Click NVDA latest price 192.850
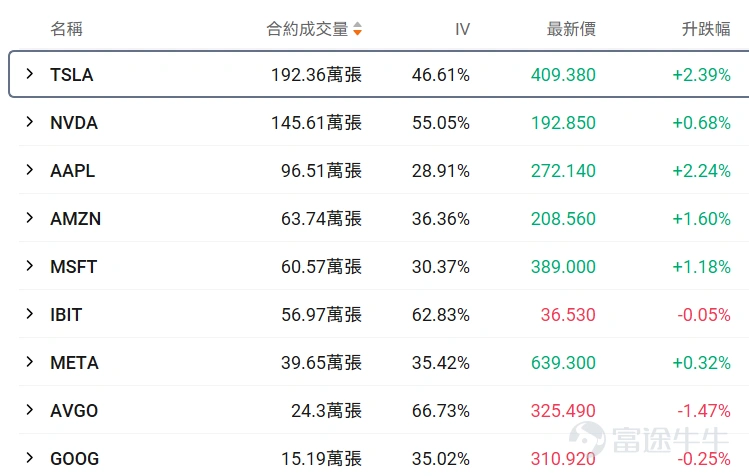This screenshot has height=476, width=749. (563, 123)
